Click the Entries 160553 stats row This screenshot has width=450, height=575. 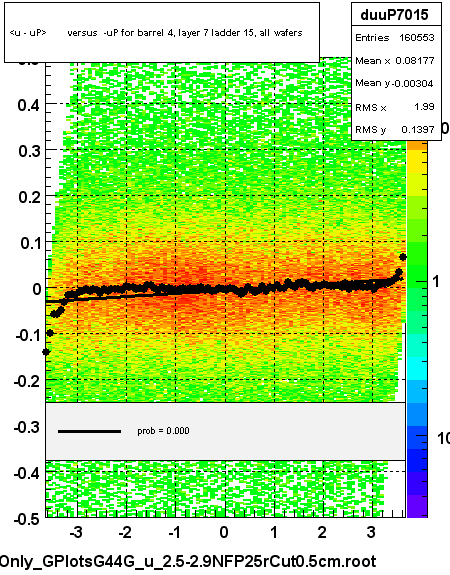[396, 38]
